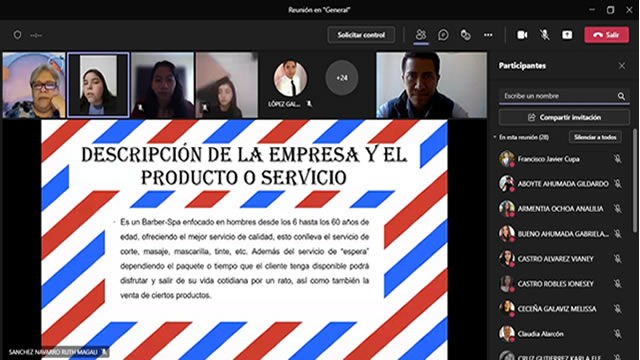
Task: Click mic icon next to ABOYTE AHUMADA GILDARDO
Action: [618, 184]
